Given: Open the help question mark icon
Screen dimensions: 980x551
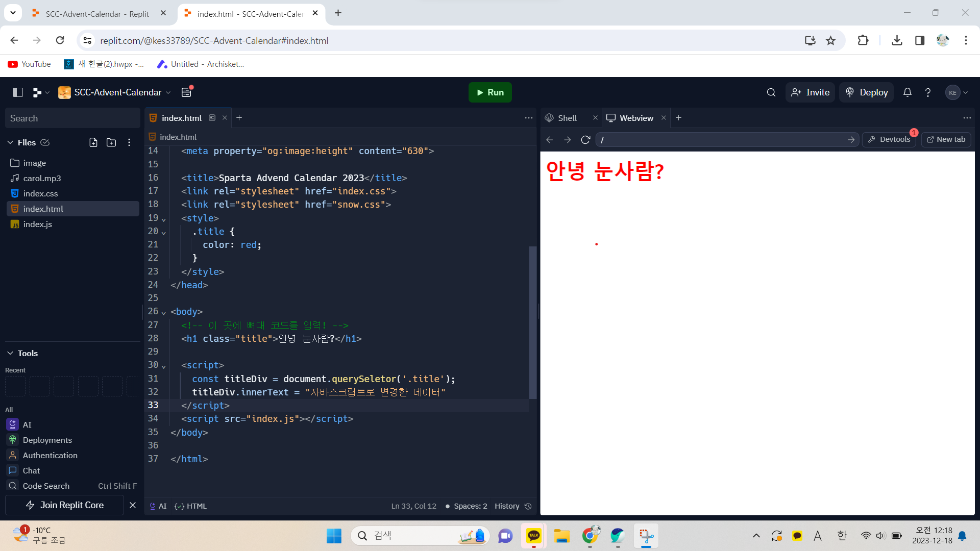Looking at the screenshot, I should coord(928,92).
